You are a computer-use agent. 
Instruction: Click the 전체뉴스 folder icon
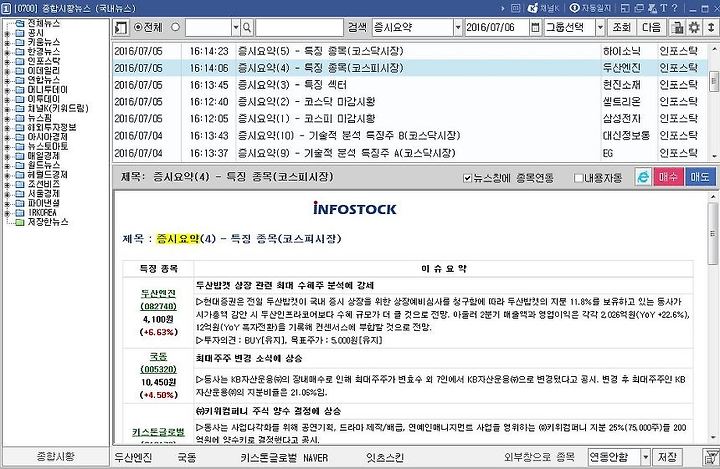tap(20, 23)
